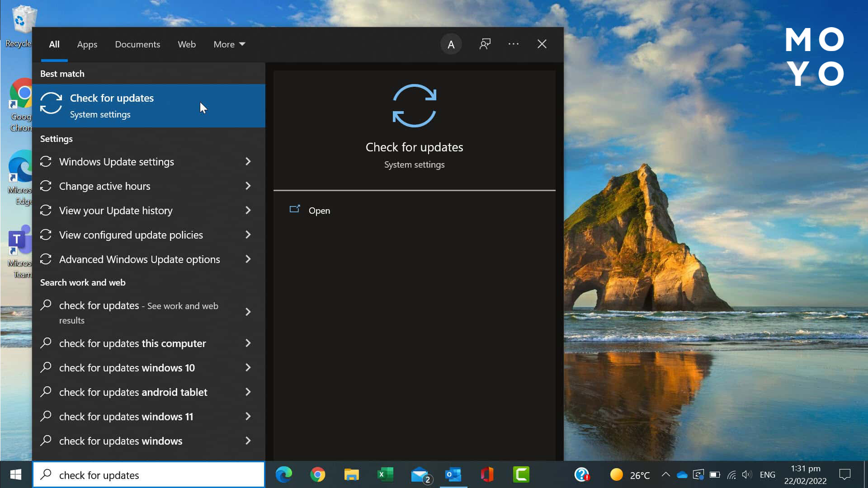
Task: Open the Mail app in taskbar
Action: pos(420,475)
